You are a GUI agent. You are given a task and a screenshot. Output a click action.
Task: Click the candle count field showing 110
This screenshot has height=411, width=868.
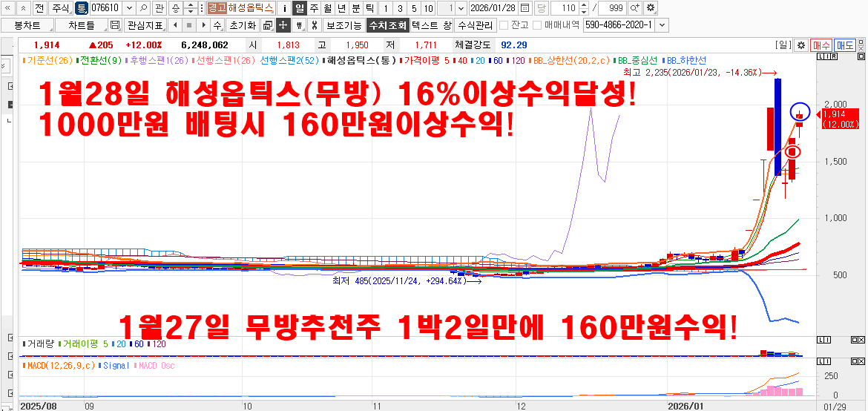(564, 8)
